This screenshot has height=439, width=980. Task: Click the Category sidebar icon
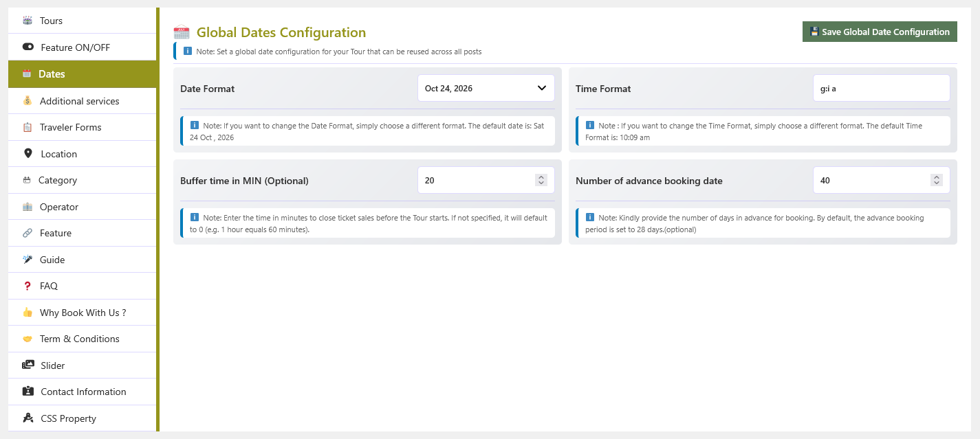(x=27, y=180)
